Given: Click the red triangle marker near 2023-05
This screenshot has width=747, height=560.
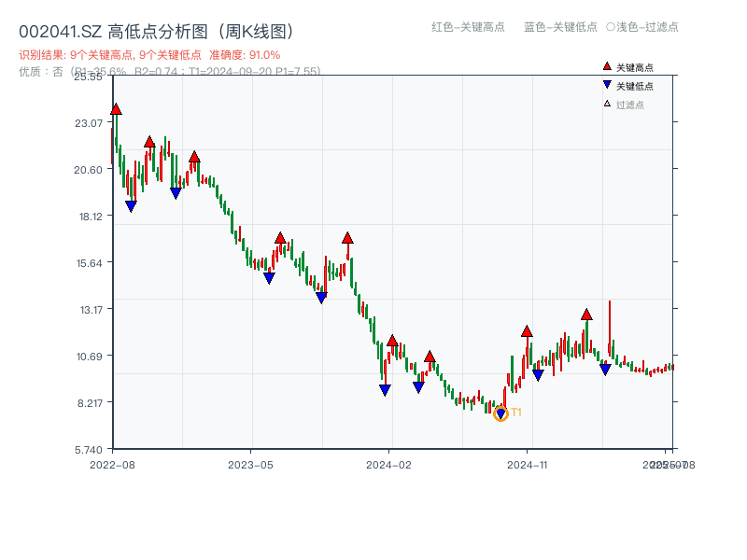Looking at the screenshot, I should click(278, 237).
